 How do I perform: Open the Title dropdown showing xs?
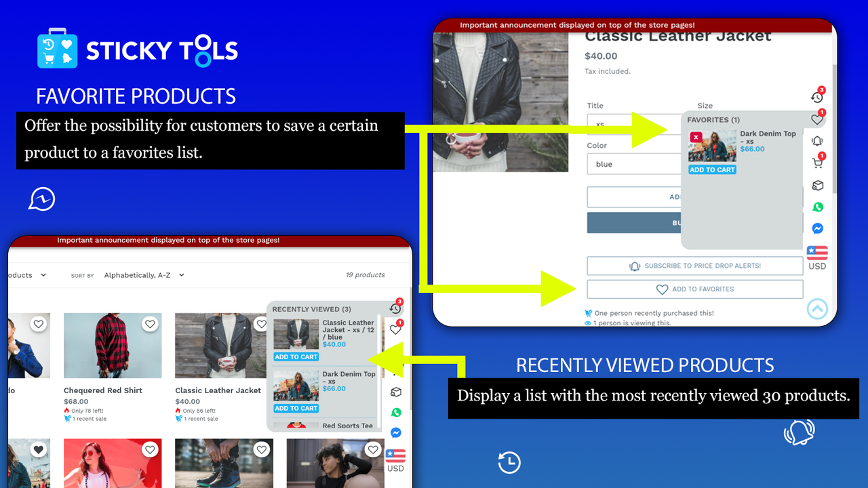pyautogui.click(x=634, y=125)
